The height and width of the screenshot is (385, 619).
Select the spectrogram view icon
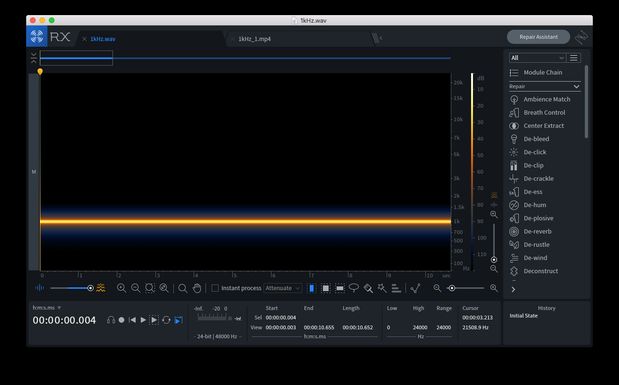point(101,288)
